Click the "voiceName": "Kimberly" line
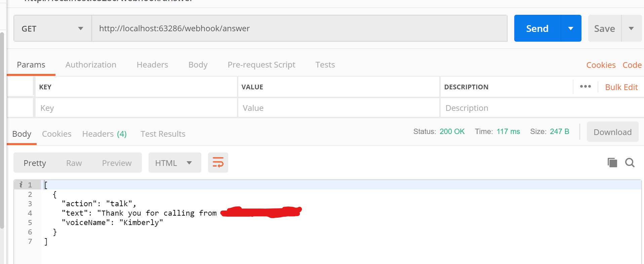 [112, 222]
